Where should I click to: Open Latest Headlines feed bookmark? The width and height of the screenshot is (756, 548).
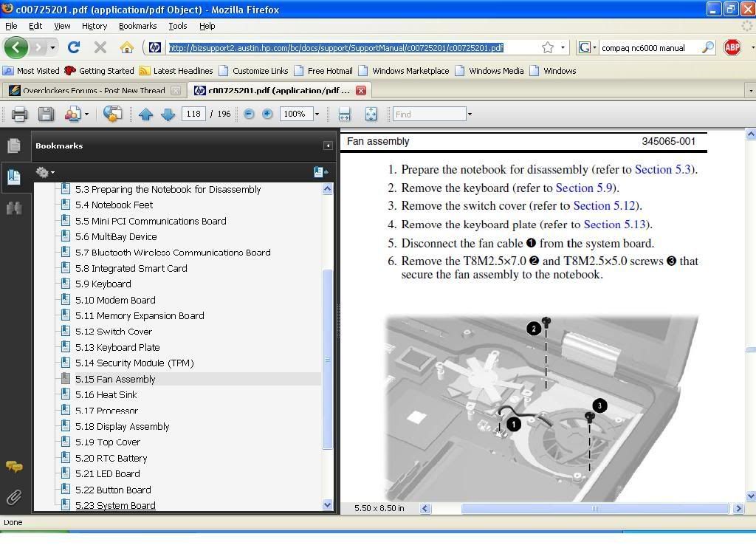click(176, 71)
